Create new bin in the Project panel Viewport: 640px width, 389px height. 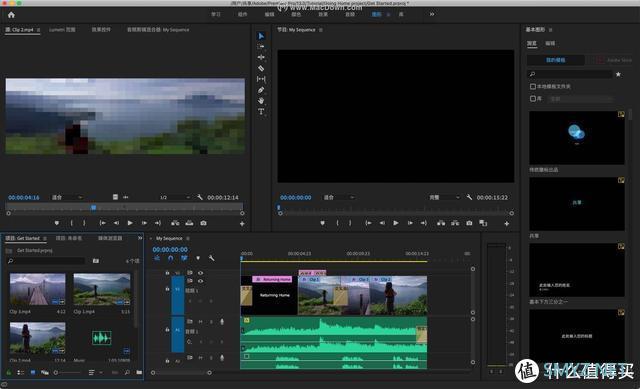(x=139, y=372)
